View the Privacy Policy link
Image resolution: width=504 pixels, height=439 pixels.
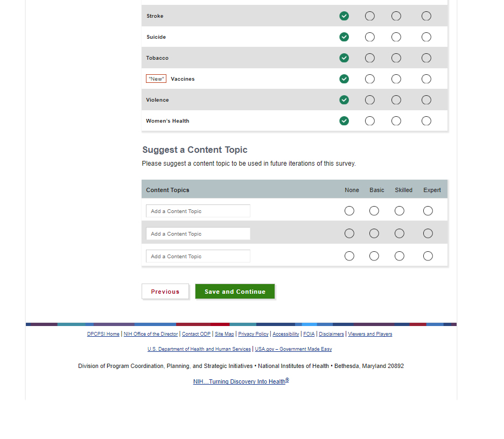tap(253, 334)
